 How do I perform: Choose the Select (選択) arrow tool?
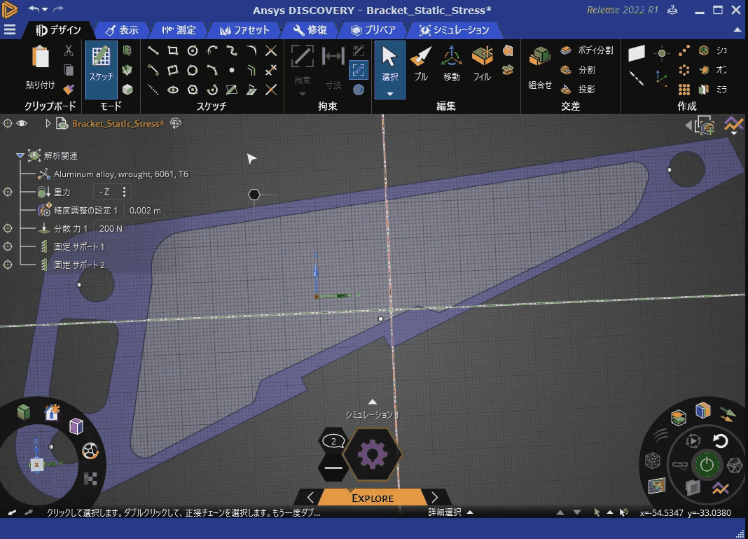[390, 62]
